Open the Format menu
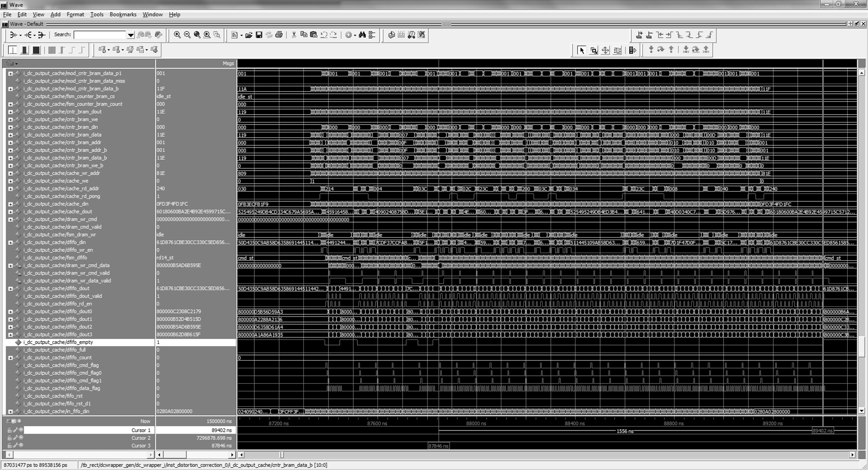Viewport: 868px width, 470px height. pyautogui.click(x=75, y=14)
